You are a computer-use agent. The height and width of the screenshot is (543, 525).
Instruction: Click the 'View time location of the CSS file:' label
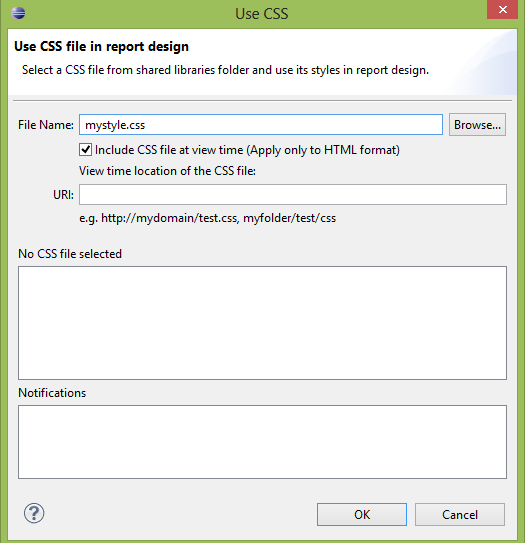(167, 171)
